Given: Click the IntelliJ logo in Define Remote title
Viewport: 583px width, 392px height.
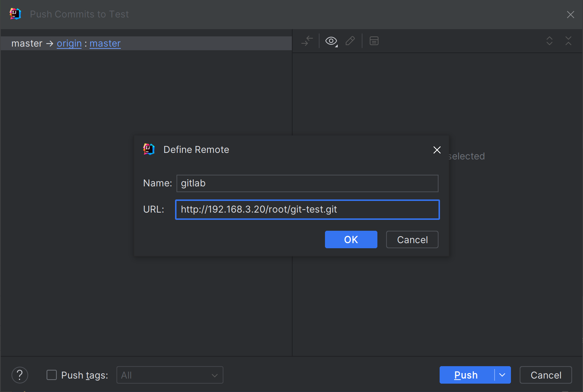Looking at the screenshot, I should click(x=149, y=149).
